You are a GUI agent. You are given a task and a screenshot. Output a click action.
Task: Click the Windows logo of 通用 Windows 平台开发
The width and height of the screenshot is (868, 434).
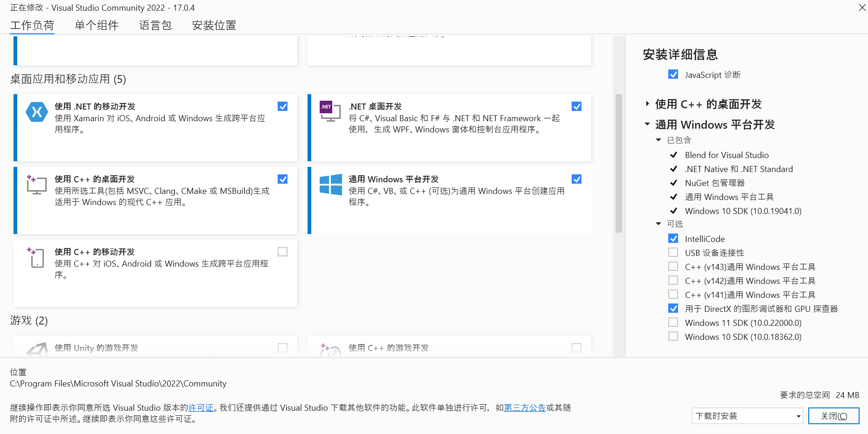click(331, 185)
